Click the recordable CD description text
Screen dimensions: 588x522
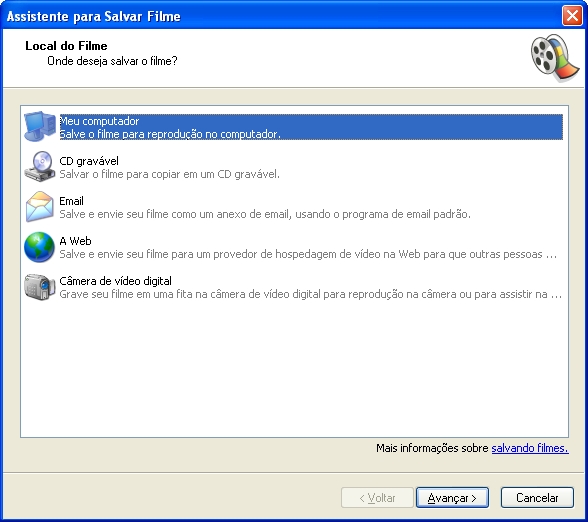click(170, 174)
